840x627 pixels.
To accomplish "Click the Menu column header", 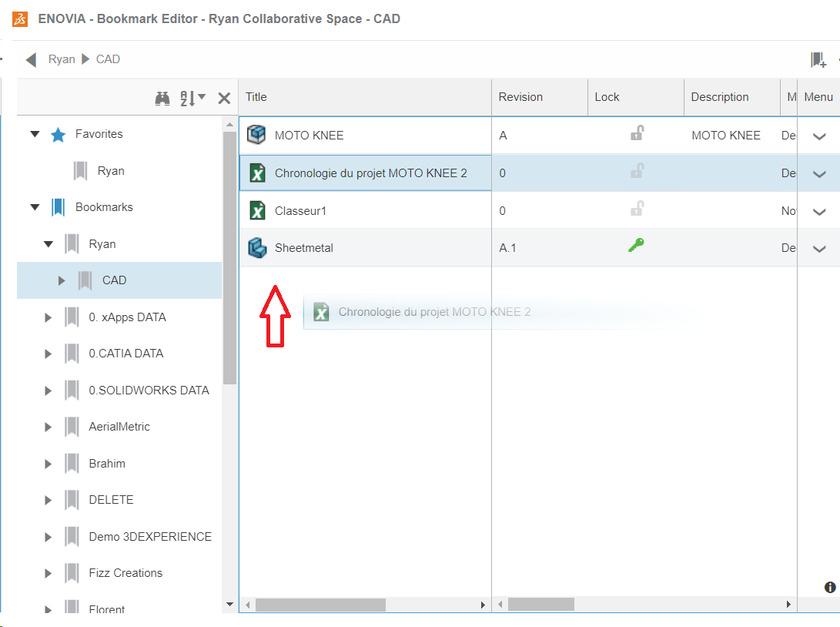I will [818, 97].
